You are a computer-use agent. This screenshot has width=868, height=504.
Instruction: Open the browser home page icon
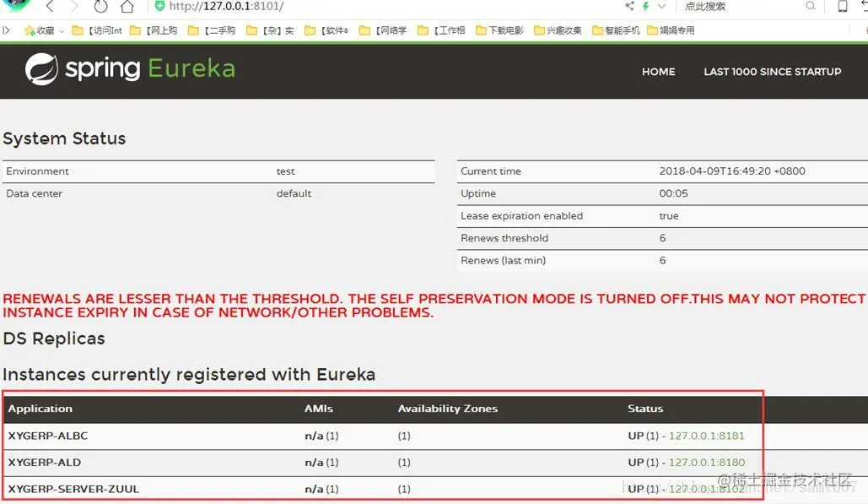tap(127, 7)
